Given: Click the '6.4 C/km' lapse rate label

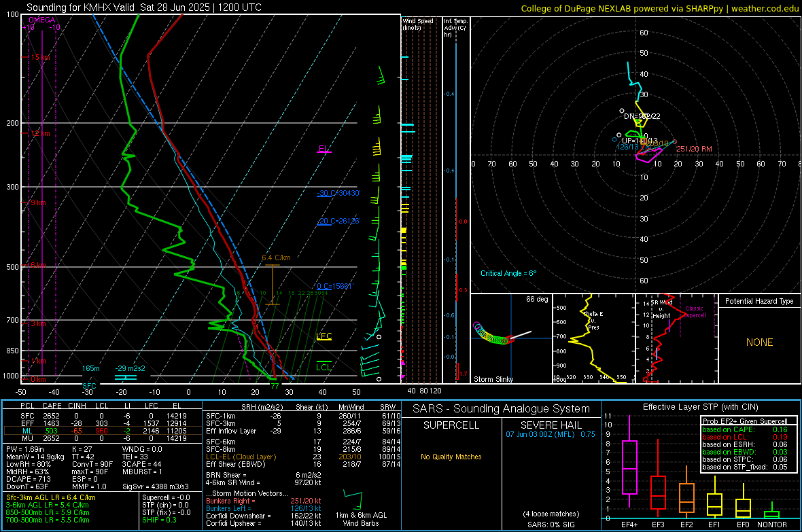Looking at the screenshot, I should pyautogui.click(x=276, y=258).
